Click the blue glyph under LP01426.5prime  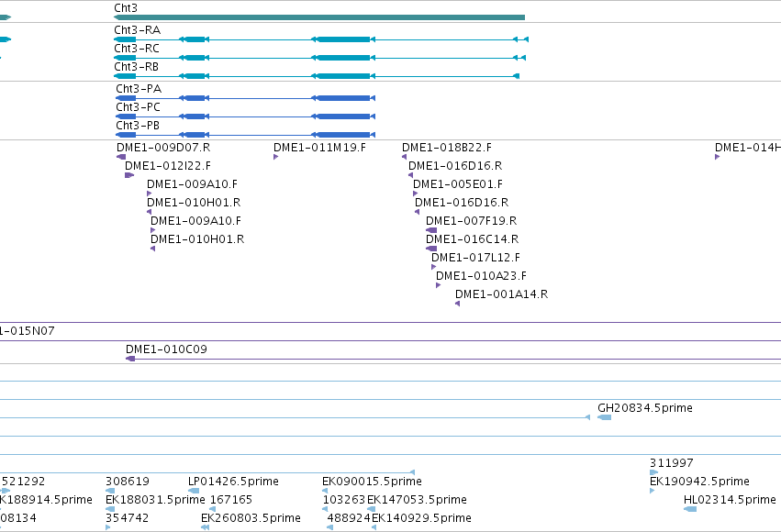[194, 491]
